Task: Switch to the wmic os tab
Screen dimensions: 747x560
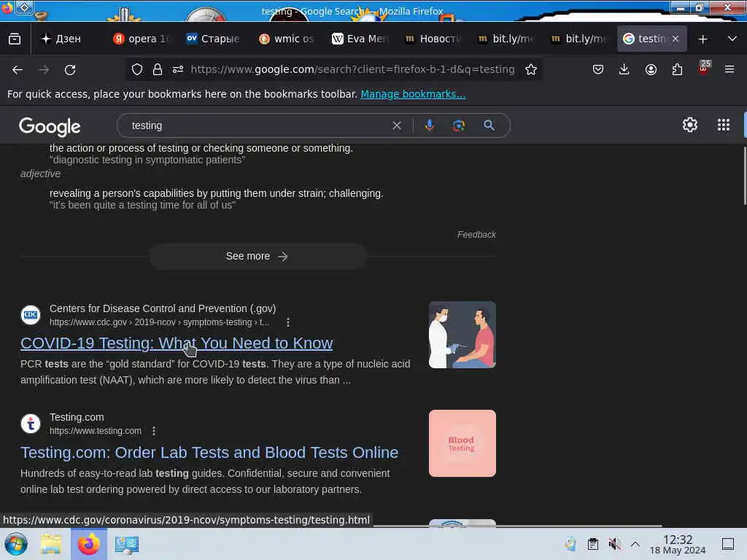Action: (286, 39)
